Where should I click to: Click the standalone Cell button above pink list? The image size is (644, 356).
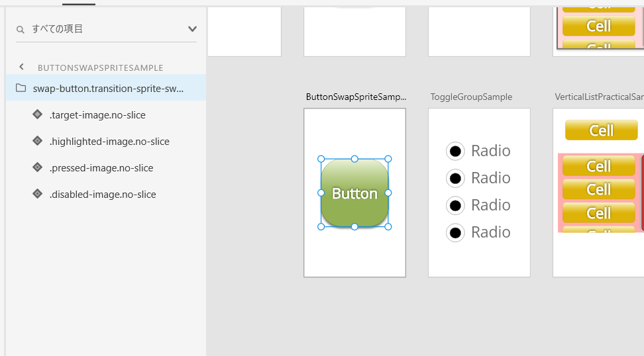coord(602,130)
